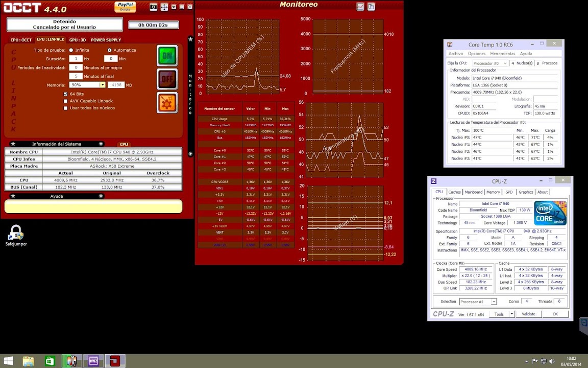
Task: Select the CPU tab in system info
Action: (124, 144)
